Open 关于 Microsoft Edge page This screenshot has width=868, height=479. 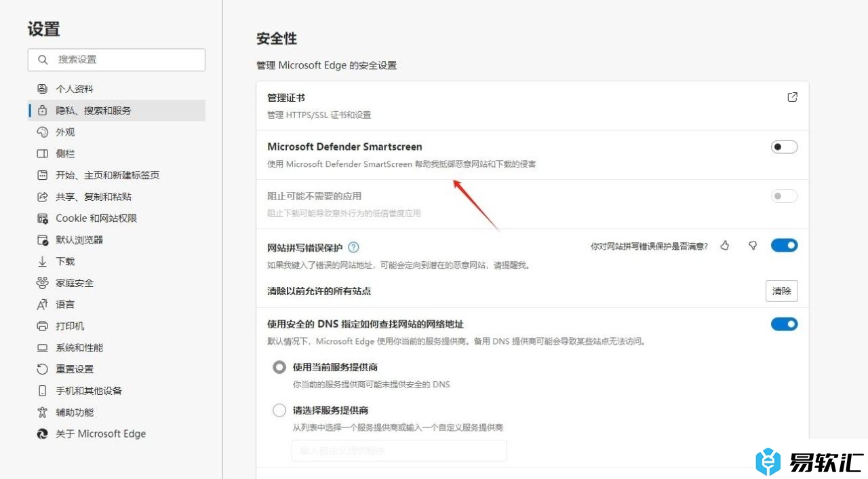(x=117, y=434)
